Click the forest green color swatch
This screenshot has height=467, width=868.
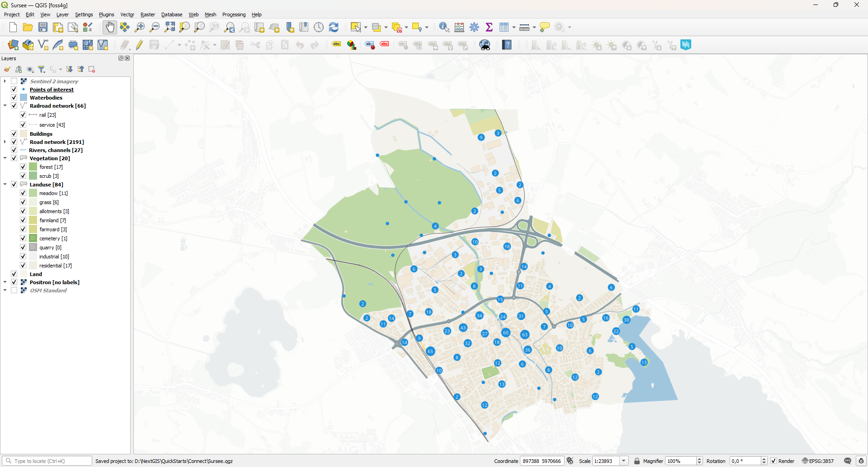point(33,167)
